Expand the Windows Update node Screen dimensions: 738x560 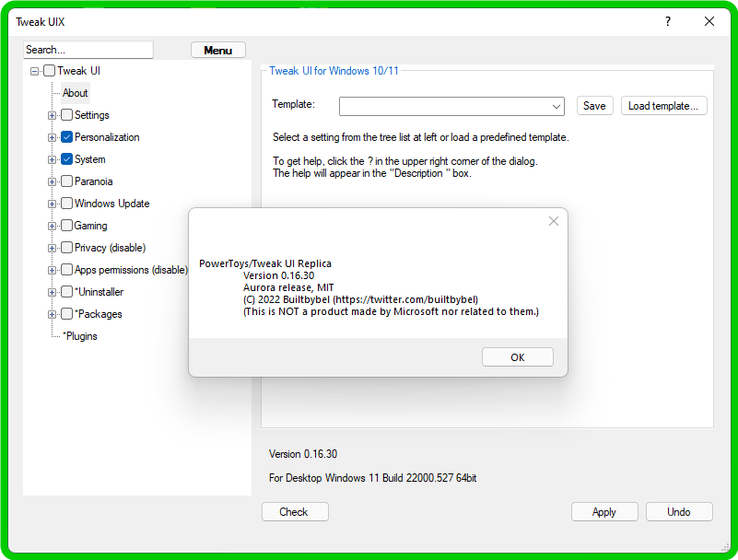click(52, 204)
